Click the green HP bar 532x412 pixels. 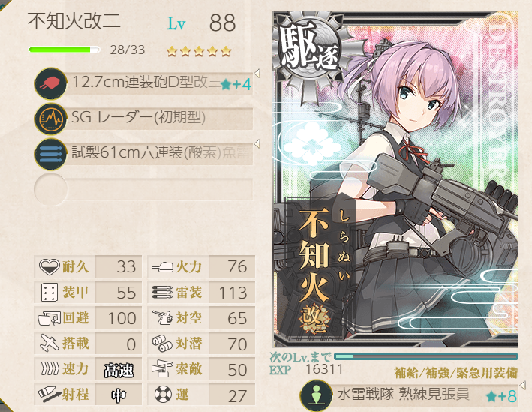pos(64,50)
